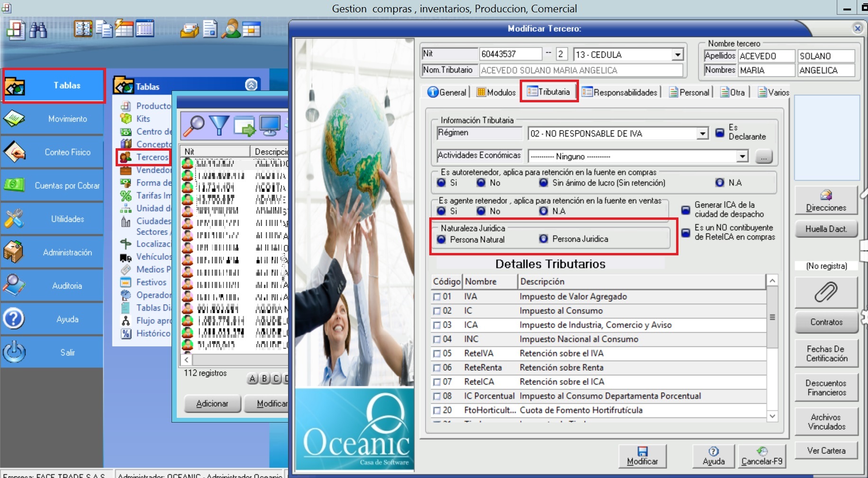Click the Ver Cartera button
The width and height of the screenshot is (868, 478).
[x=826, y=451]
